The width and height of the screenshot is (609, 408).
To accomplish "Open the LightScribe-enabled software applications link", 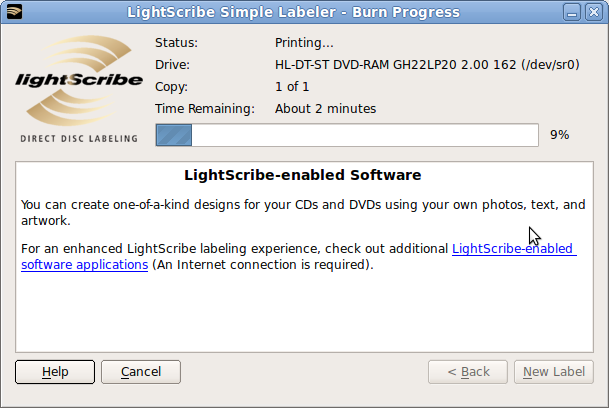I will pos(514,248).
